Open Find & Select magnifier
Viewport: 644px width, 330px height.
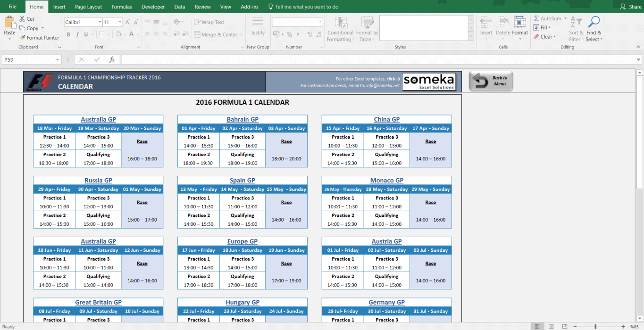594,22
